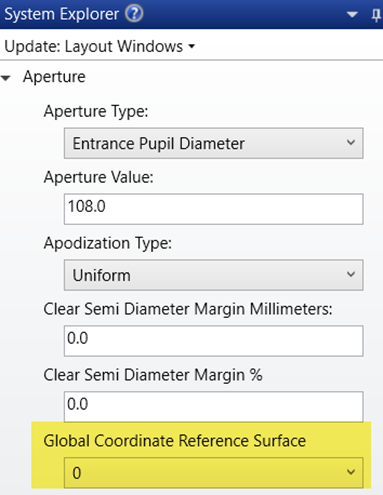The width and height of the screenshot is (383, 495).
Task: Click the System Explorer title text
Action: pyautogui.click(x=61, y=14)
